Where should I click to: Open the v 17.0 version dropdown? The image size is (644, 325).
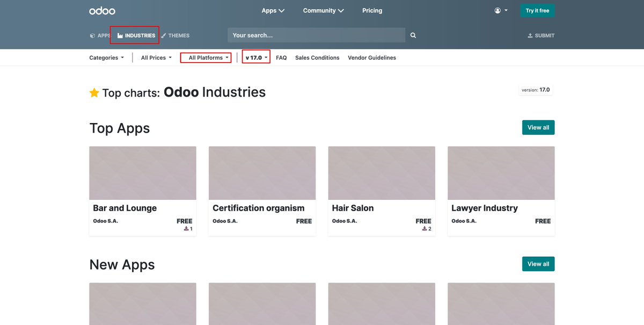(x=256, y=57)
